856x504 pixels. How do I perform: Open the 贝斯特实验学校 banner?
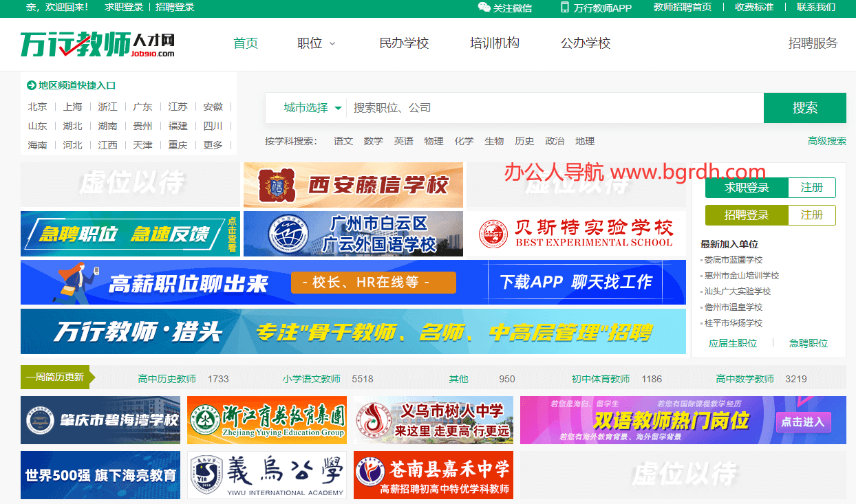pos(576,234)
